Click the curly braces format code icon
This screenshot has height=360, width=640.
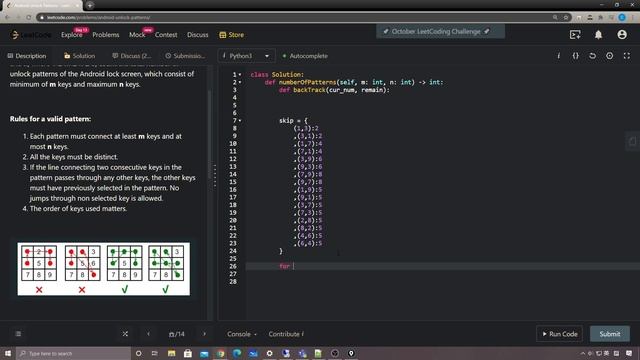click(576, 56)
